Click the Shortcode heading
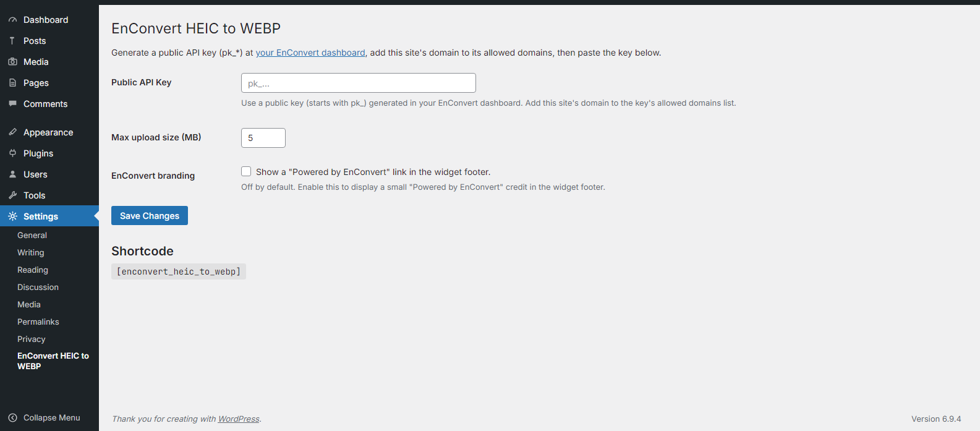Viewport: 980px width, 431px height. coord(143,251)
